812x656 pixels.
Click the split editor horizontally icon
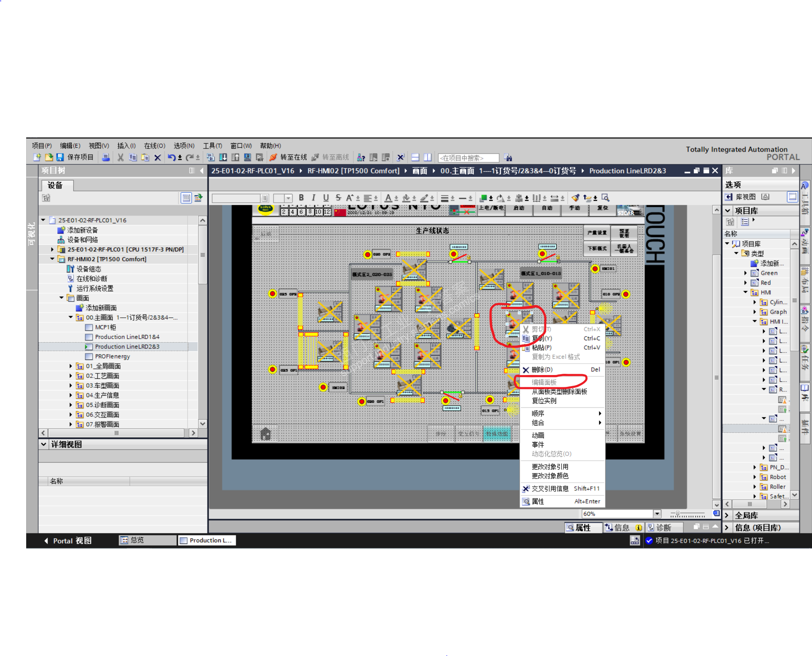[415, 157]
